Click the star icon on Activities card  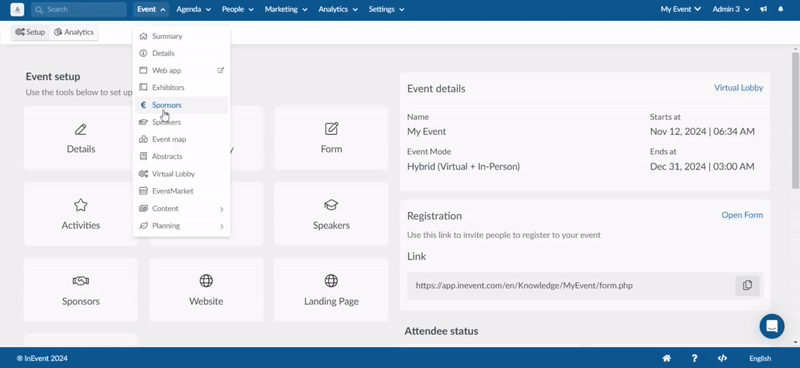click(81, 205)
